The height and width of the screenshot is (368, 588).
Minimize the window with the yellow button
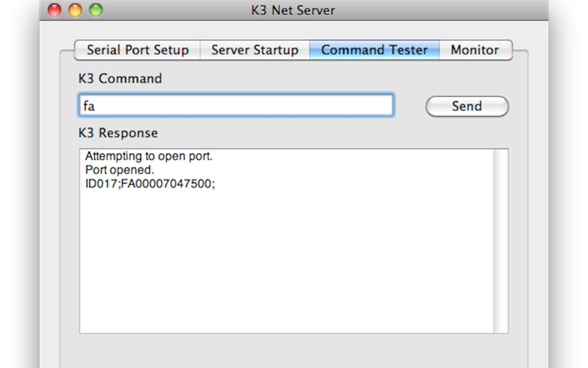pos(75,10)
